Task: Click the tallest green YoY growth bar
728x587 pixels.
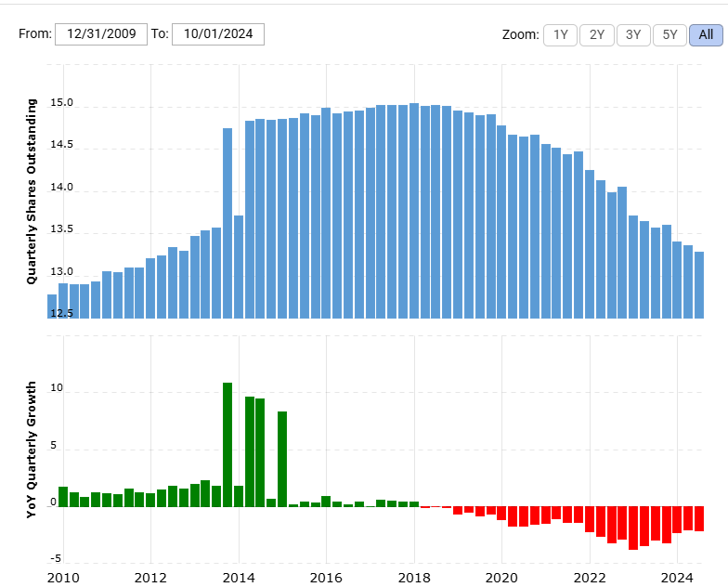Action: (227, 444)
